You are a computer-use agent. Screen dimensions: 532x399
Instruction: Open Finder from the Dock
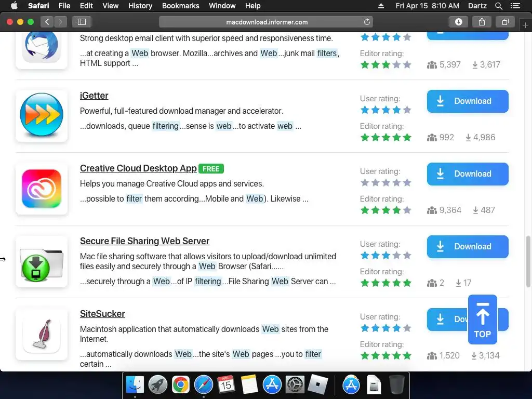[135, 385]
